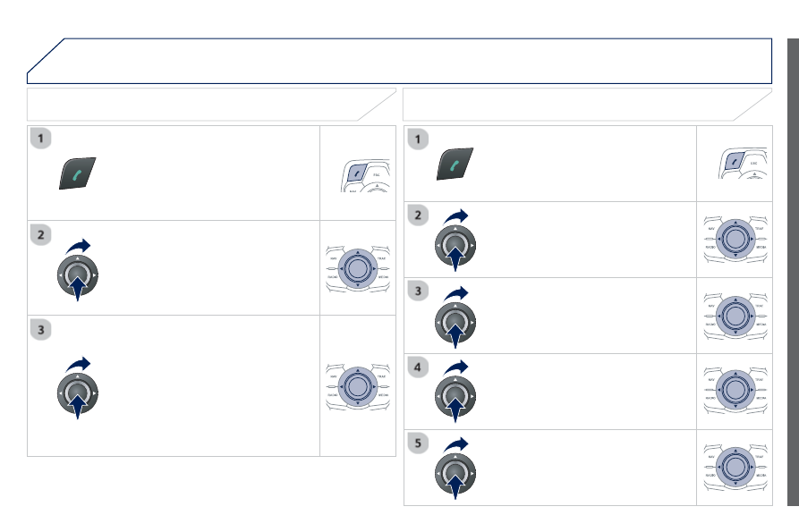Open the phone button diagram in right step 1
This screenshot has width=799, height=532.
pyautogui.click(x=743, y=163)
